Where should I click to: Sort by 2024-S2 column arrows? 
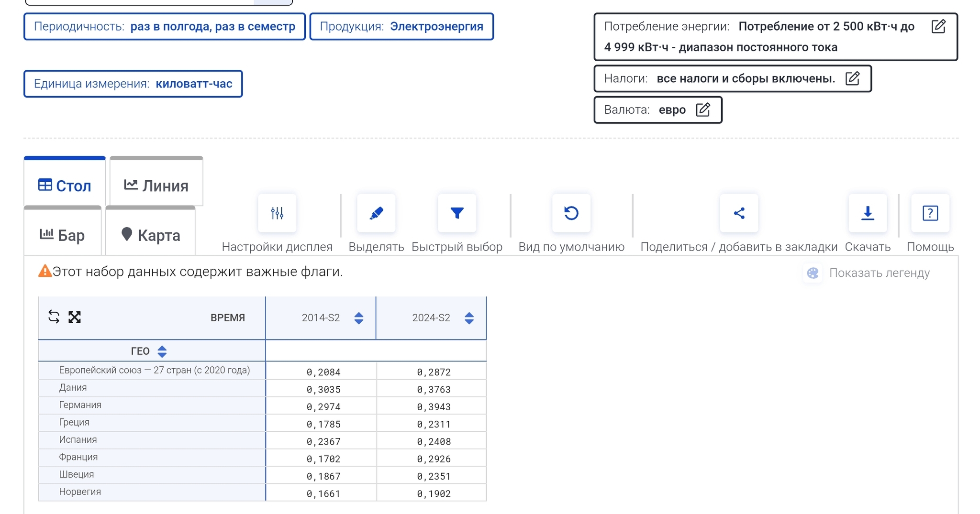pyautogui.click(x=469, y=318)
